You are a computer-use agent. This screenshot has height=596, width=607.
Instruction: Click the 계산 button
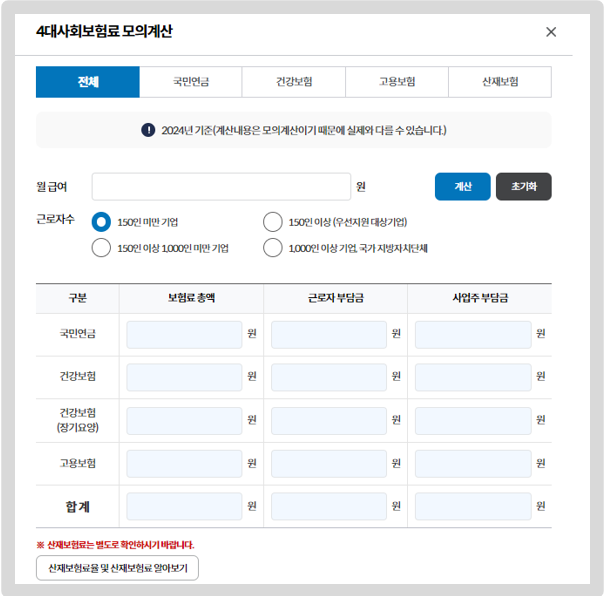pos(463,187)
